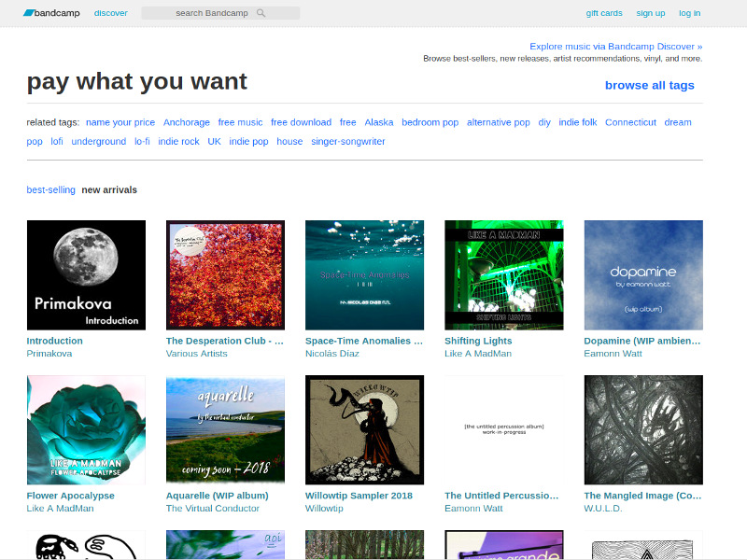Click the Space-Time Anomalies album cover
This screenshot has height=560, width=747.
click(364, 275)
